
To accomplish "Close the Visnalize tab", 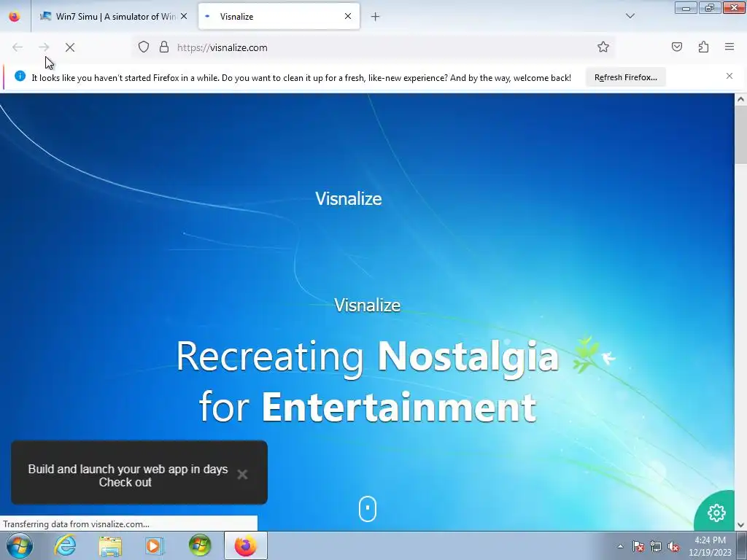I will (348, 16).
